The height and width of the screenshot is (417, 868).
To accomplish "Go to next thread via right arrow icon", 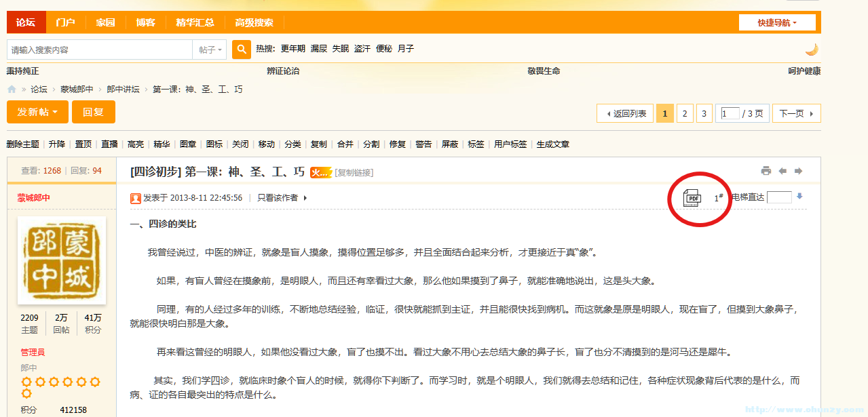I will tap(799, 171).
